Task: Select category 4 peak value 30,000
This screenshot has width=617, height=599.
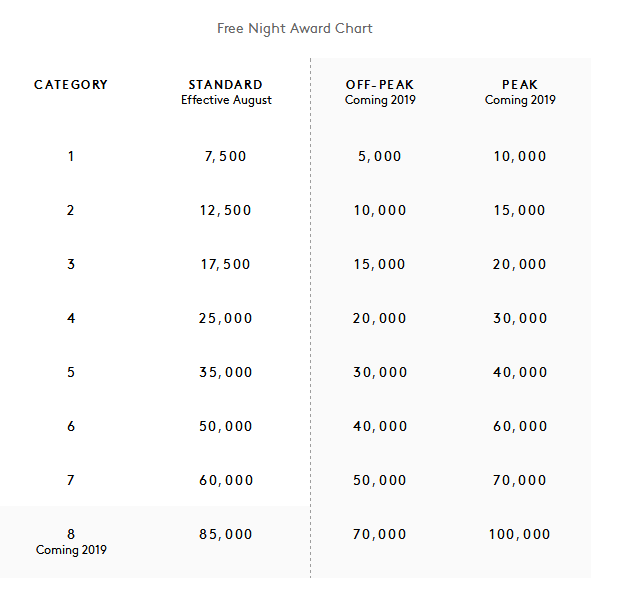Action: pos(520,318)
